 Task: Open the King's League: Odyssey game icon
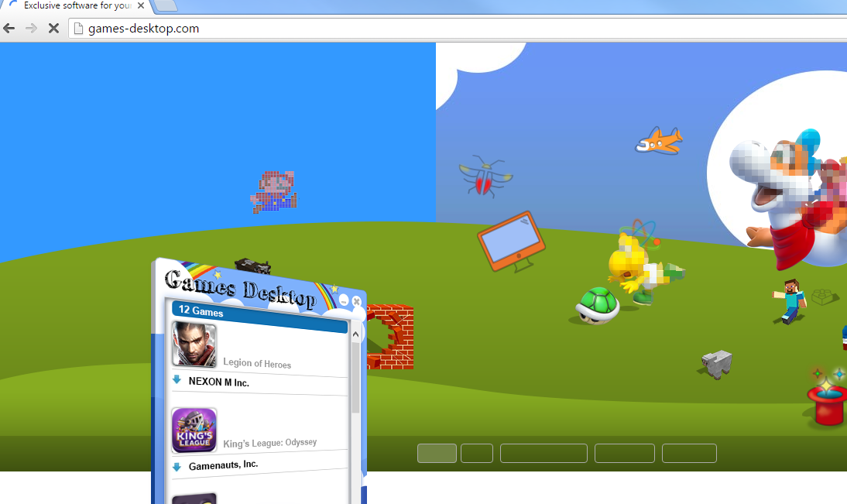coord(194,430)
